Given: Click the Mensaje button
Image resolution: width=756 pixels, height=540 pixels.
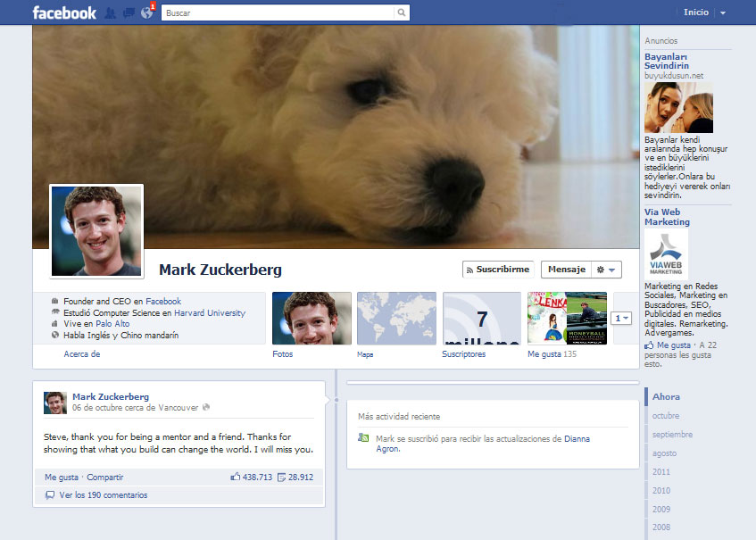Looking at the screenshot, I should click(567, 270).
